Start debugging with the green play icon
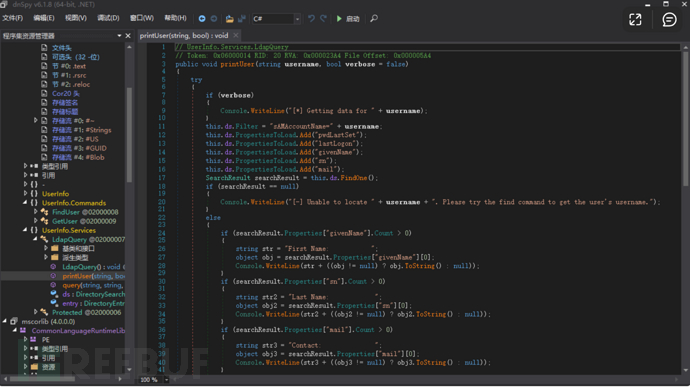 339,18
